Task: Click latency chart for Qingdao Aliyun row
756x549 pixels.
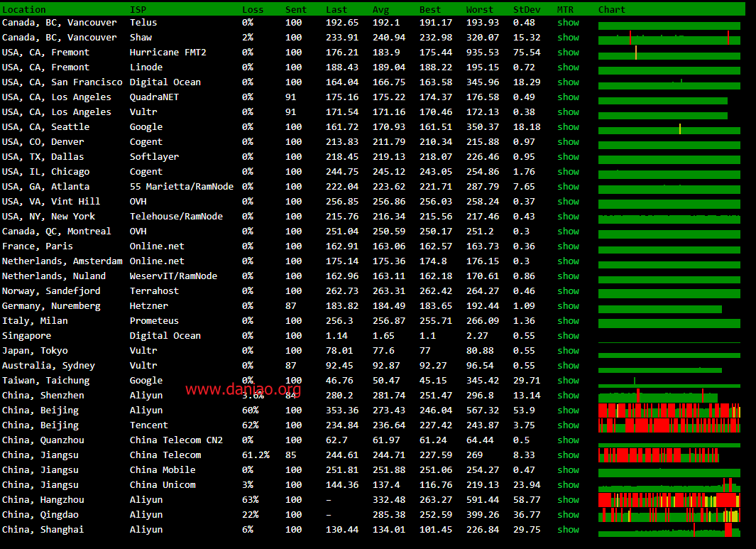Action: [x=669, y=515]
